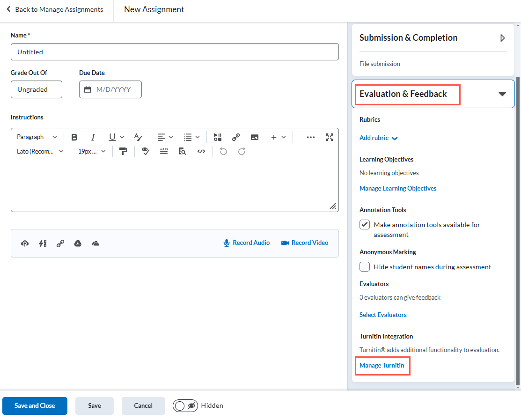Screen dimensions: 521x420
Task: Go Back to Manage Assignments
Action: pyautogui.click(x=55, y=9)
